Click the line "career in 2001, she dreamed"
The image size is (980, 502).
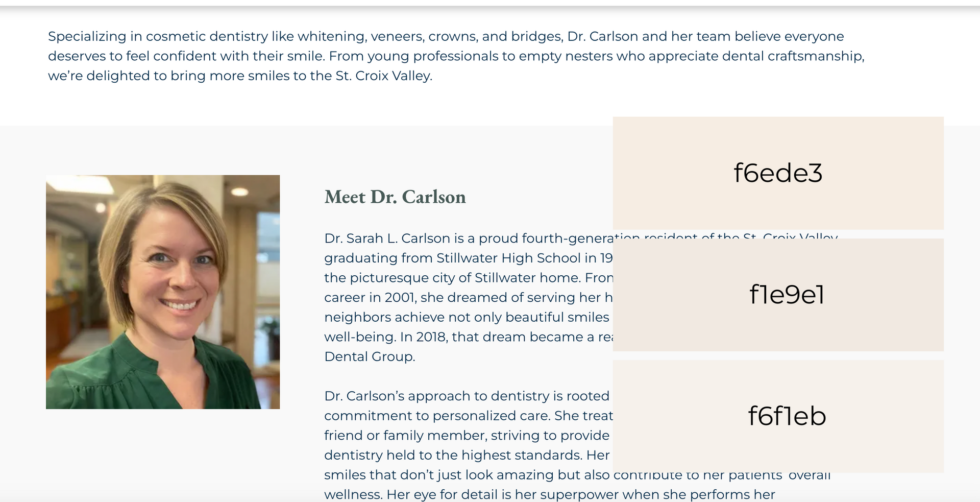(x=469, y=298)
